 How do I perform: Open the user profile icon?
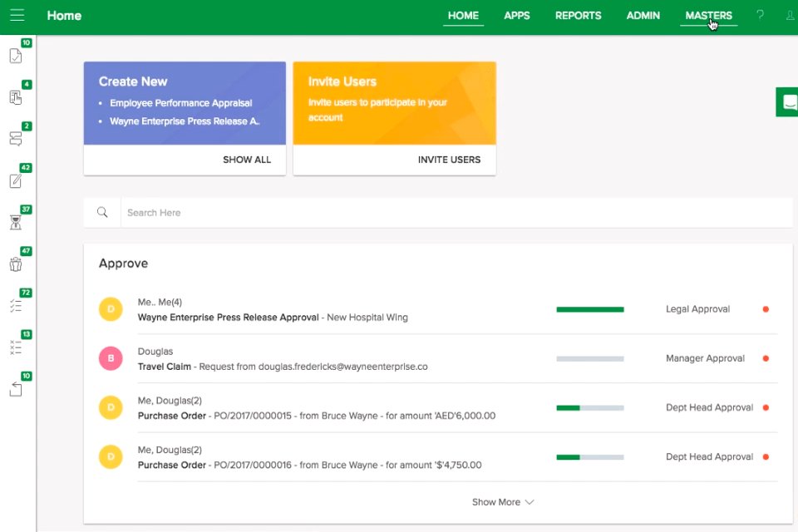tap(788, 15)
